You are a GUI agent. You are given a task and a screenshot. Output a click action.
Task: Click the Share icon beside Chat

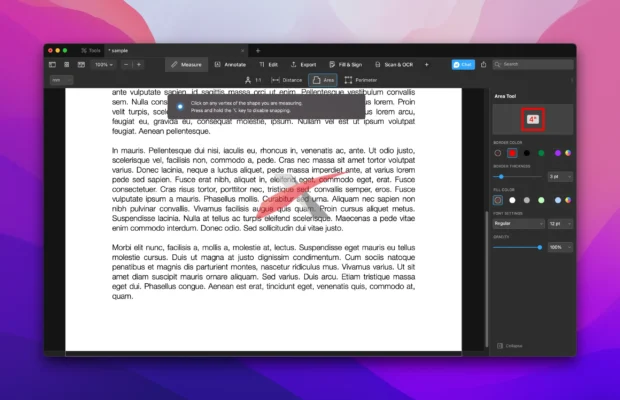[x=484, y=64]
